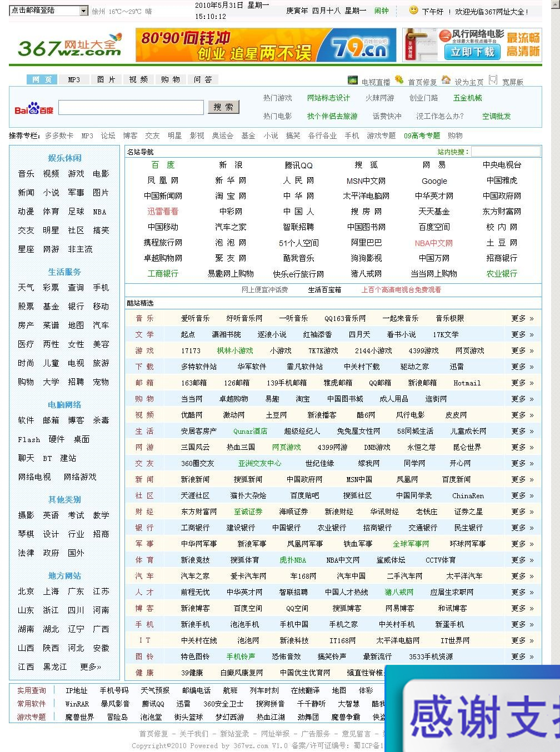Viewport: 560px width, 752px height.
Task: Focus the 站内快搜 input box
Action: coord(506,152)
